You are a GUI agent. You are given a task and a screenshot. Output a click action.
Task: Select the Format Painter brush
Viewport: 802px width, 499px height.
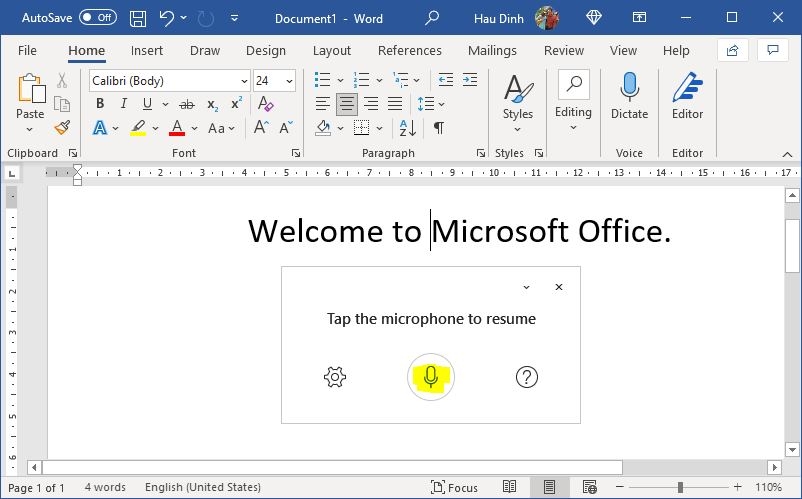pyautogui.click(x=62, y=127)
